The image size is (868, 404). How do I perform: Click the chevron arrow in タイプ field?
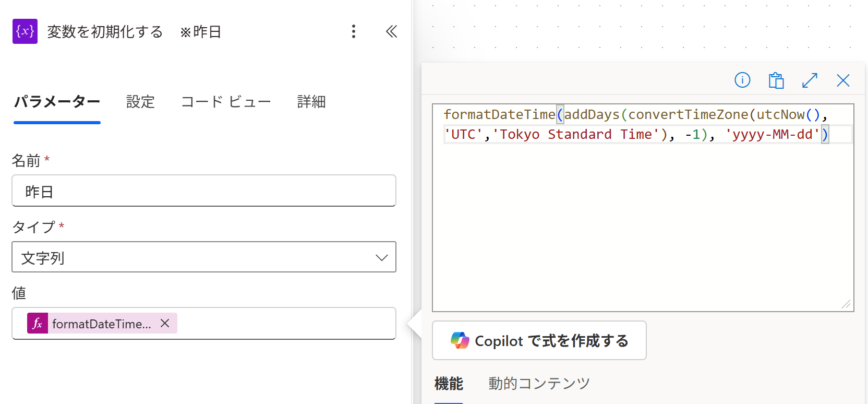pos(382,257)
